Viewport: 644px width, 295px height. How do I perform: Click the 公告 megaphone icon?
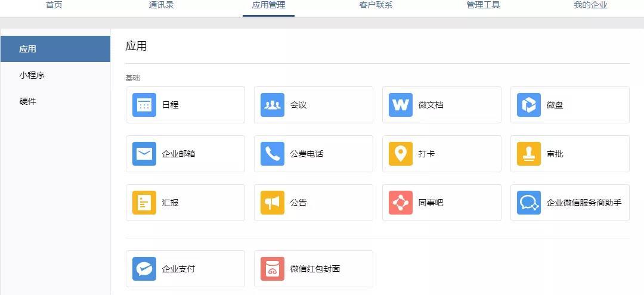pyautogui.click(x=273, y=203)
